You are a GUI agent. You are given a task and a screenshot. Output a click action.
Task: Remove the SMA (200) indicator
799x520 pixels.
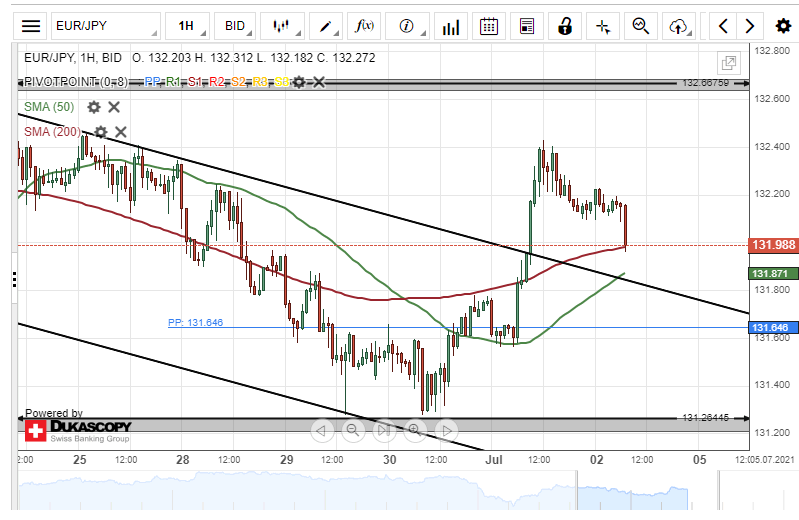[121, 132]
